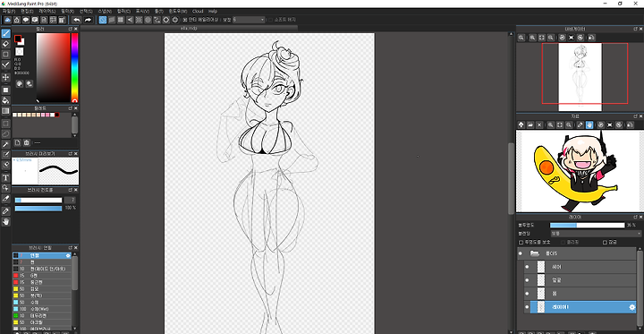Click the cloud save toolbar icon
This screenshot has width=644, height=334.
coord(7,20)
